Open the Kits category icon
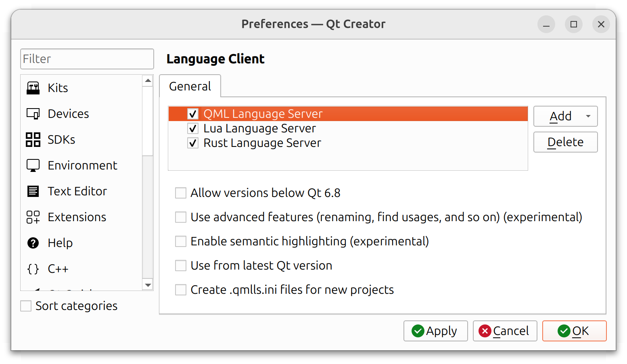This screenshot has width=627, height=364. click(x=33, y=88)
